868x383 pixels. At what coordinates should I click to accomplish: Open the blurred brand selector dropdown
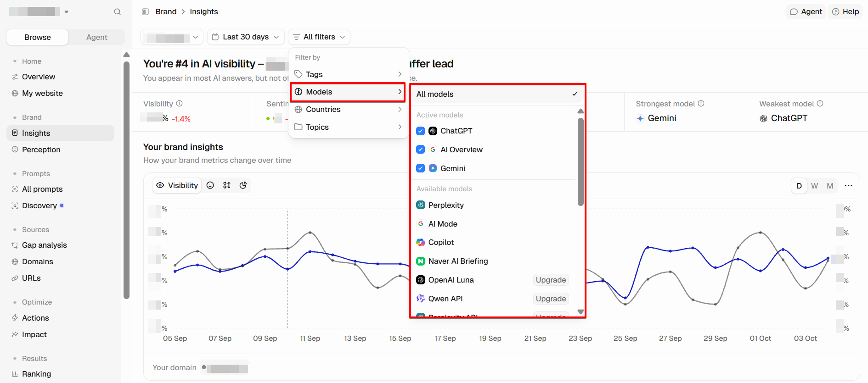point(172,37)
